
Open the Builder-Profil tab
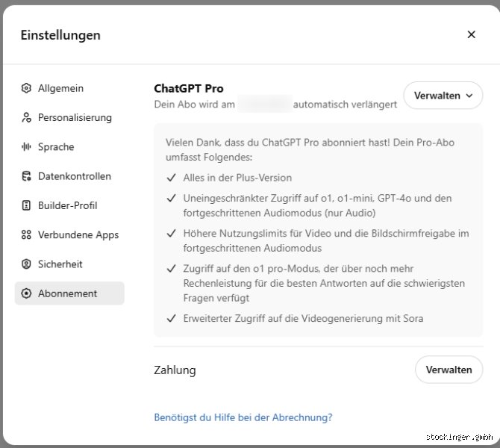pyautogui.click(x=69, y=205)
